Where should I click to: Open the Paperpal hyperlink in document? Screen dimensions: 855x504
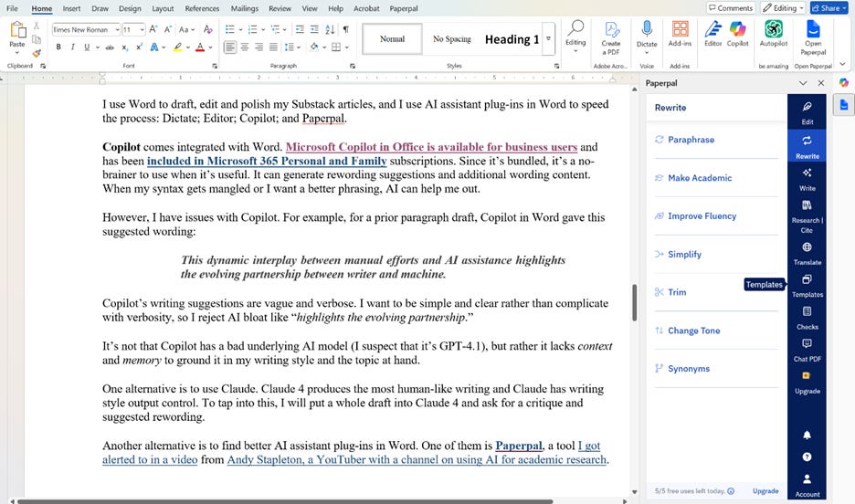coord(519,446)
